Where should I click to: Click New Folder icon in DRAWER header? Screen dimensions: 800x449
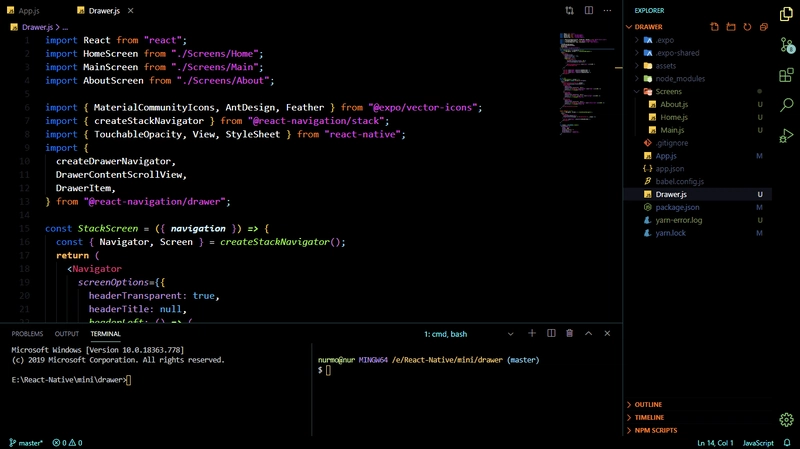point(731,27)
